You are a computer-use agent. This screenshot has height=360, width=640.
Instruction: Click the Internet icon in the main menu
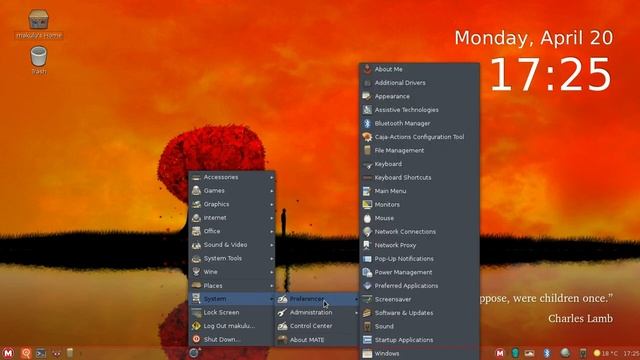[196, 218]
